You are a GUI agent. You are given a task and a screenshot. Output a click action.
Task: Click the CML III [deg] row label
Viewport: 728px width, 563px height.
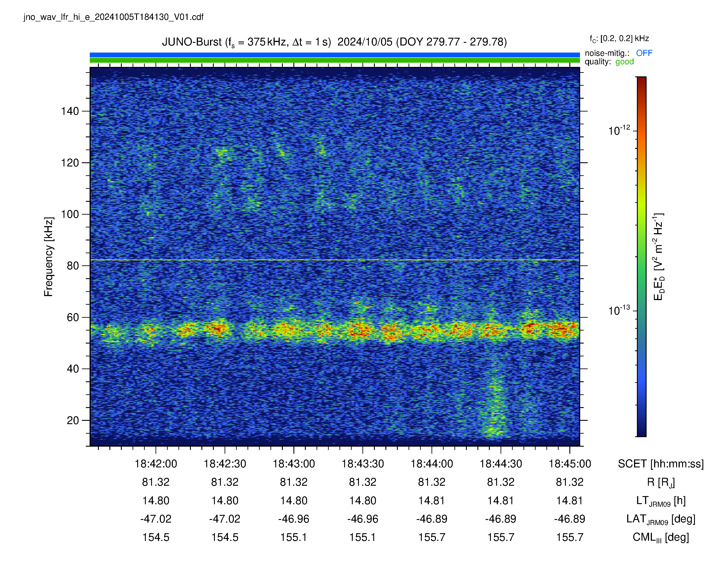coord(661,538)
